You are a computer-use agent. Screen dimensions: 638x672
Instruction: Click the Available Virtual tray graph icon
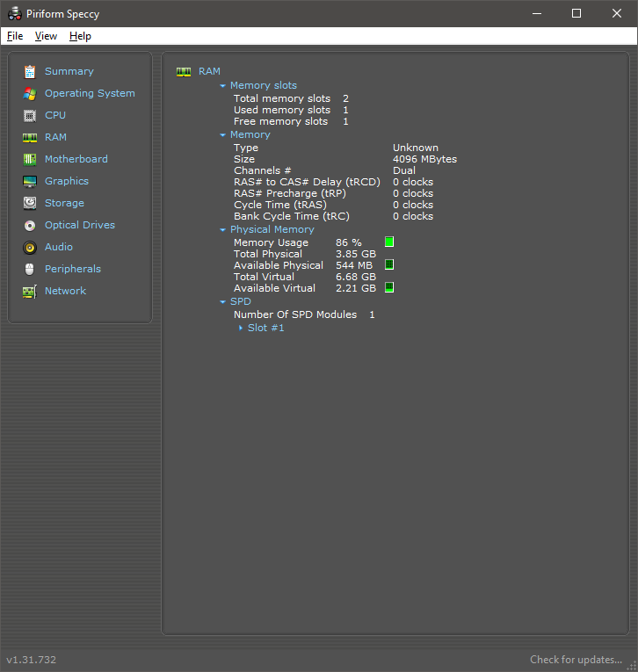click(x=389, y=287)
